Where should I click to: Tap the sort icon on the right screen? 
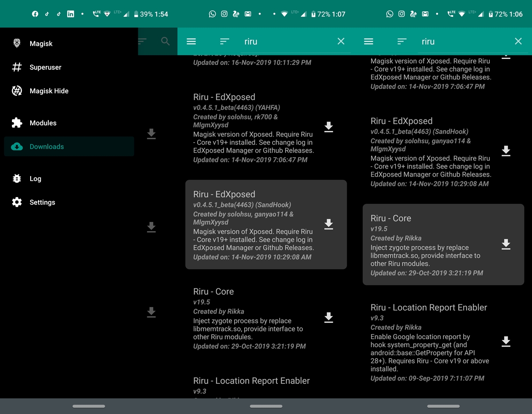[x=402, y=41]
